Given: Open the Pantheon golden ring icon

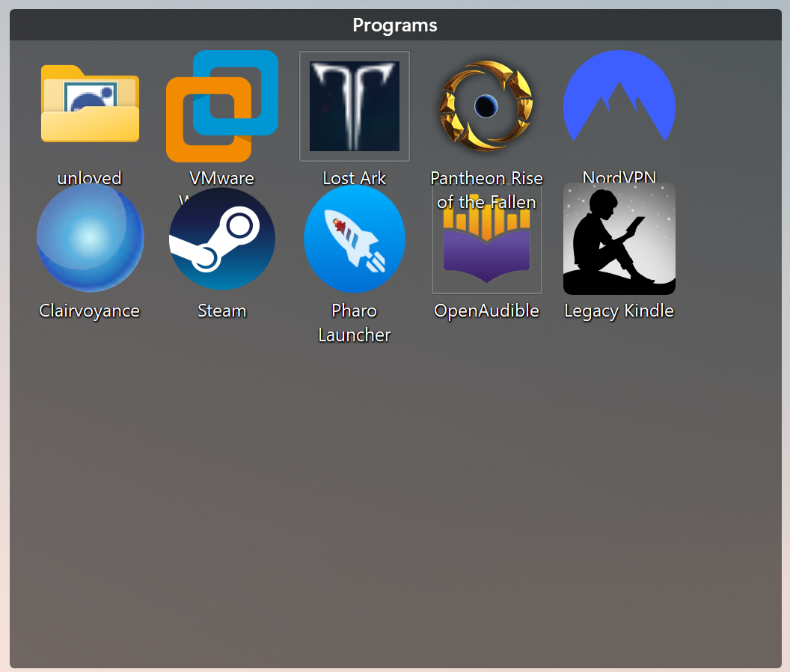Looking at the screenshot, I should click(x=486, y=105).
